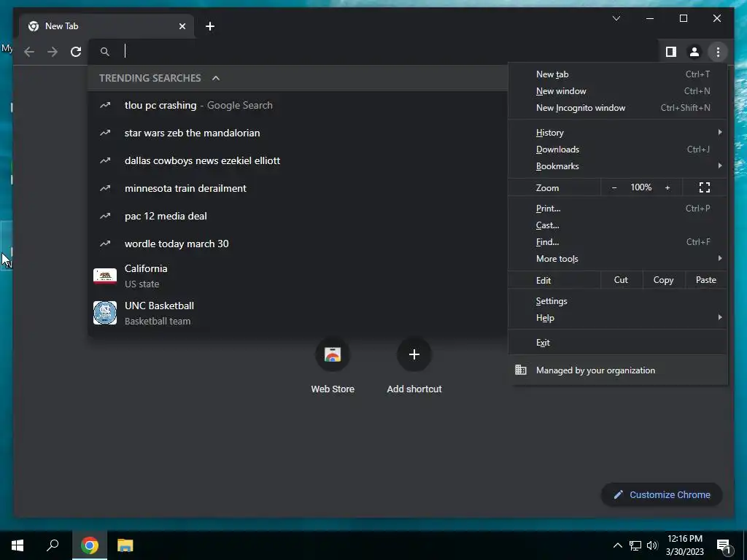
Task: Open the tab search chevron
Action: coord(616,18)
